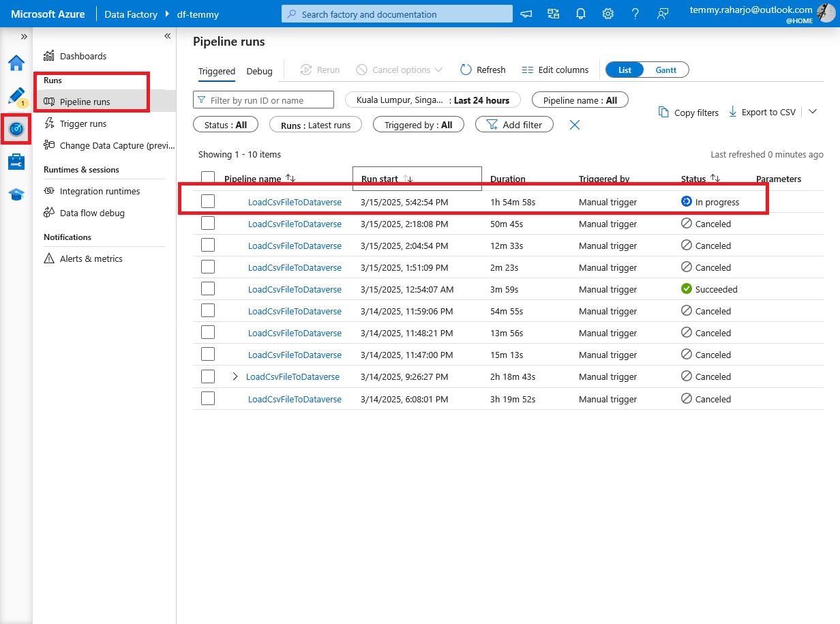The width and height of the screenshot is (840, 624).
Task: Open the Runs Latest runs filter
Action: pos(316,125)
